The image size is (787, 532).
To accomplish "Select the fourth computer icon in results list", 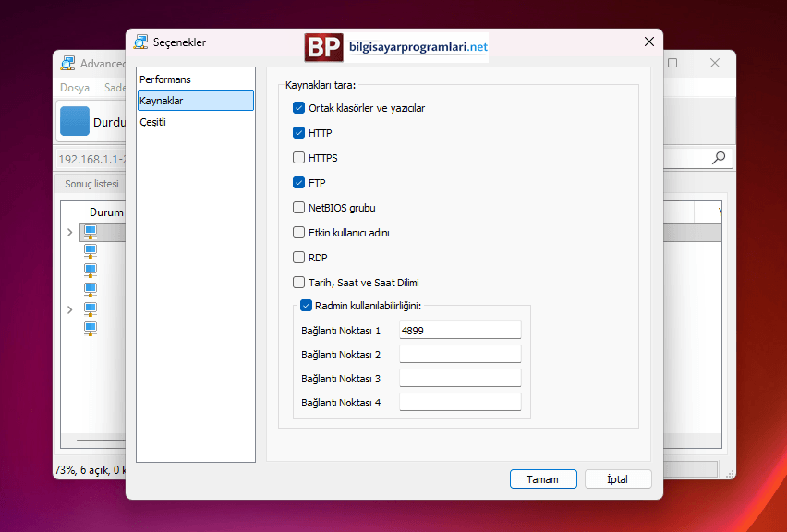I will [91, 290].
